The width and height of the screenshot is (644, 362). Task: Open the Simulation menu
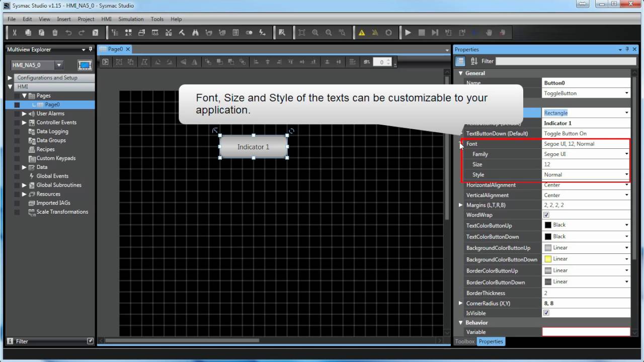(131, 19)
